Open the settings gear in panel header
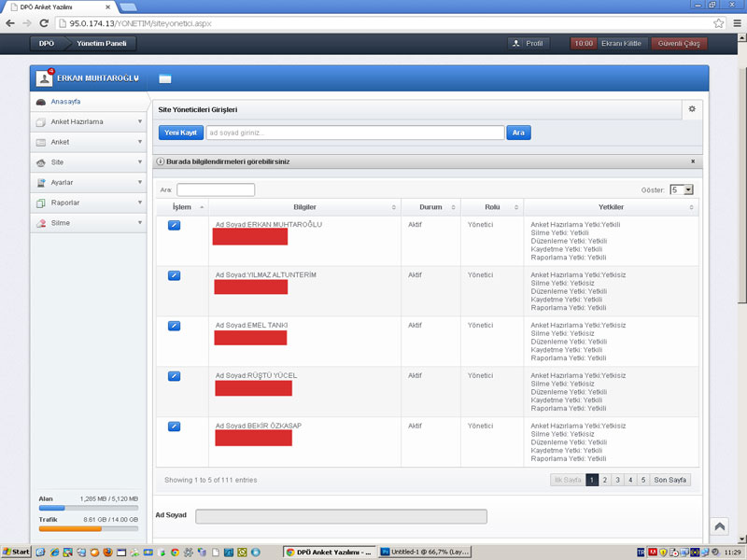The height and width of the screenshot is (560, 747). pyautogui.click(x=692, y=109)
